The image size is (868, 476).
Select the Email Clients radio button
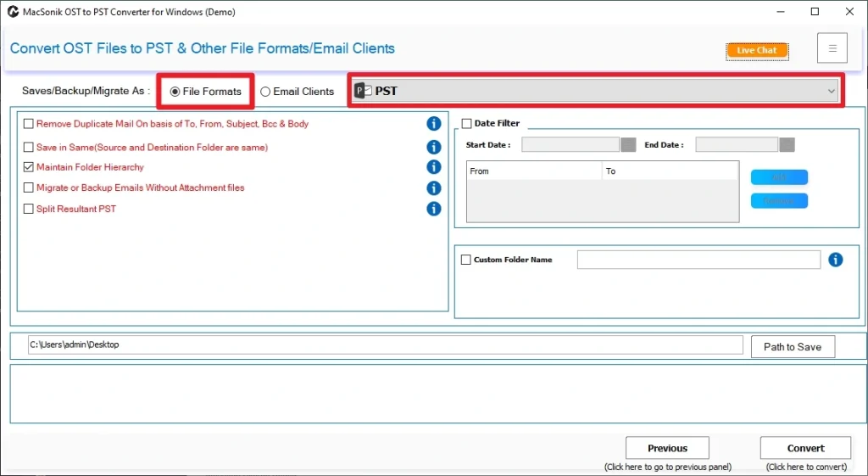coord(265,92)
